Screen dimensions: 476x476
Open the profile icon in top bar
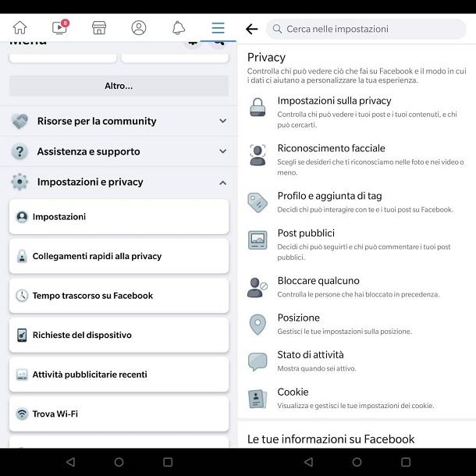coord(139,27)
